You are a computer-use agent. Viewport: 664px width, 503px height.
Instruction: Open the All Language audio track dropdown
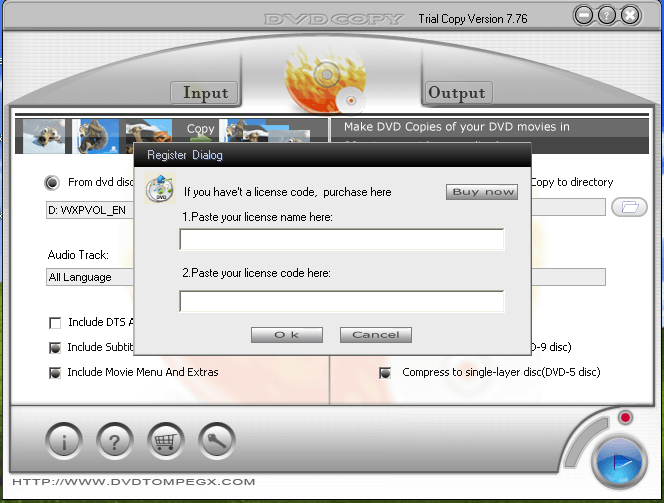coord(90,277)
